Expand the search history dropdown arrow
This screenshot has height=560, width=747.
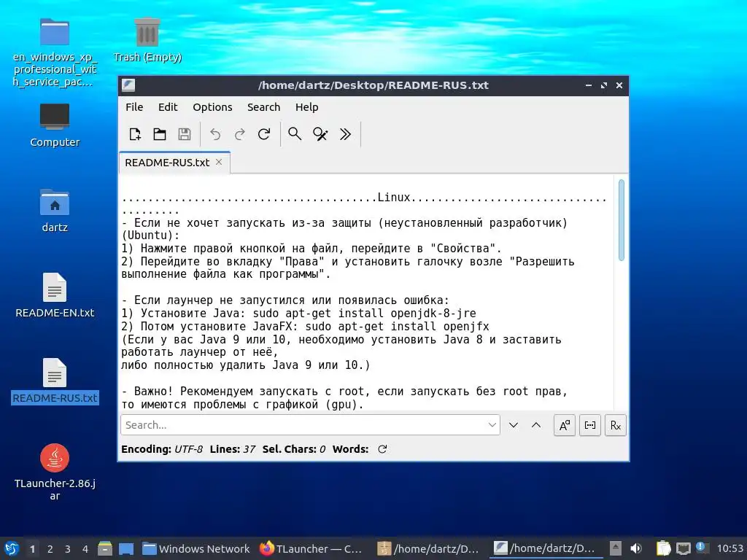(492, 425)
